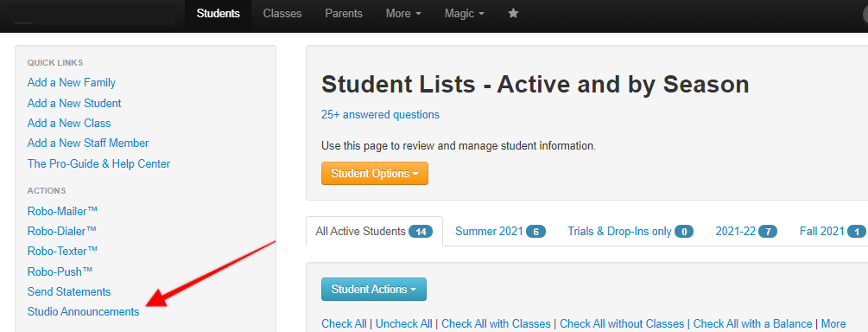Image resolution: width=868 pixels, height=332 pixels.
Task: Click the Uncheck All link
Action: coord(404,323)
